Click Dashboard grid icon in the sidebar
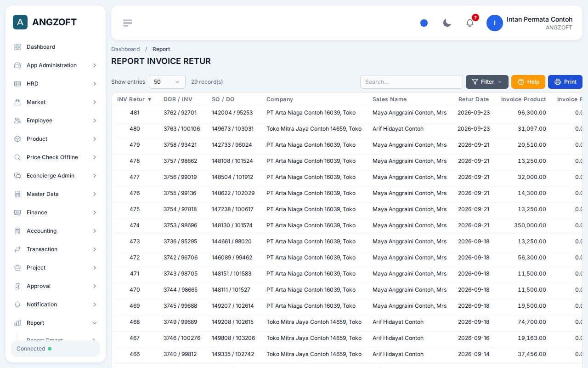The image size is (588, 368). coord(17,47)
